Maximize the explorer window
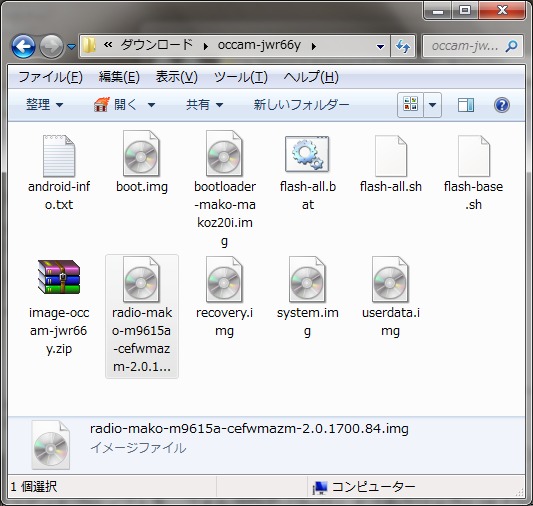533x506 pixels. click(x=465, y=11)
